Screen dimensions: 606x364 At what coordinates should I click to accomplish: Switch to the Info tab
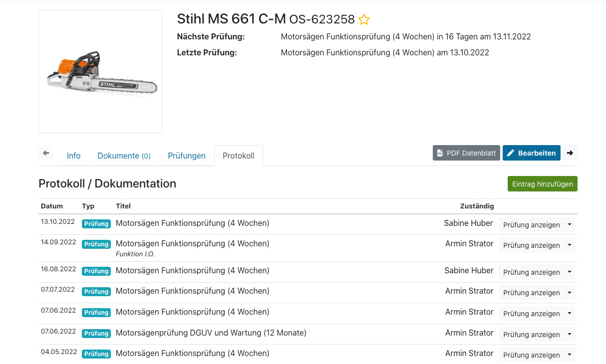tap(74, 156)
